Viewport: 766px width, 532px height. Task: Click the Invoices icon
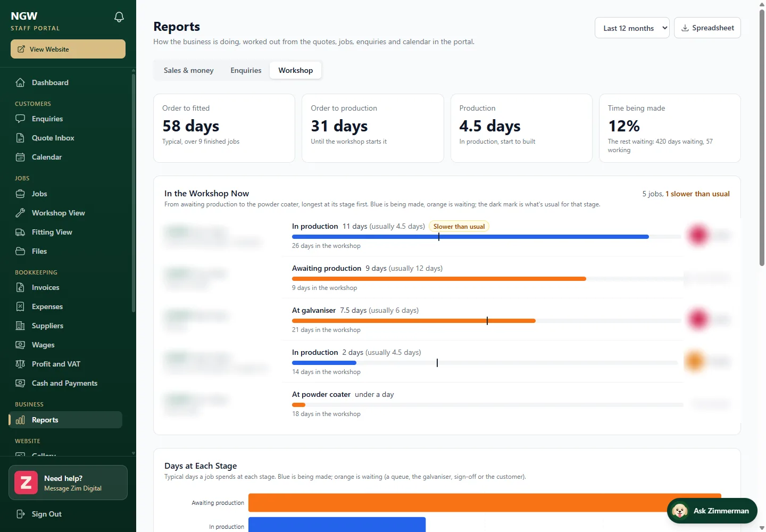pos(20,287)
